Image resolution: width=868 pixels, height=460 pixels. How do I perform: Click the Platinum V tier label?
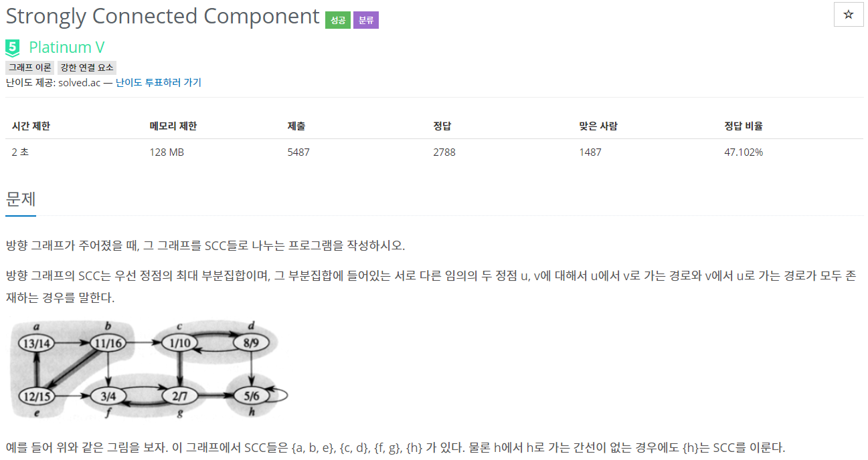click(x=67, y=47)
